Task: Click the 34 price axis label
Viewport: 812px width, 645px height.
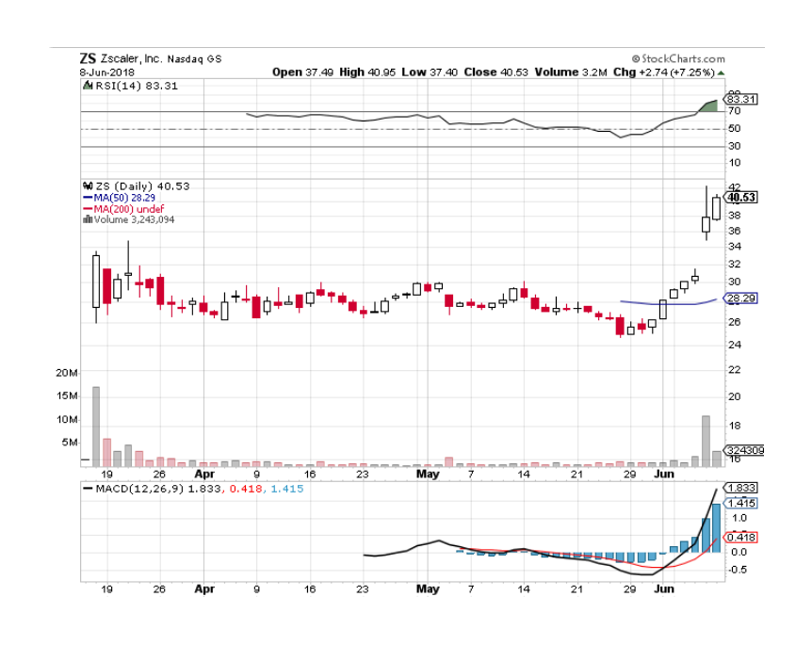Action: point(735,247)
